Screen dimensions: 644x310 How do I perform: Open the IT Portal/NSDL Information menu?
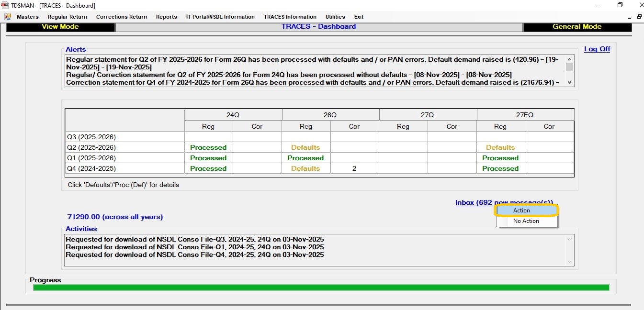(x=220, y=17)
